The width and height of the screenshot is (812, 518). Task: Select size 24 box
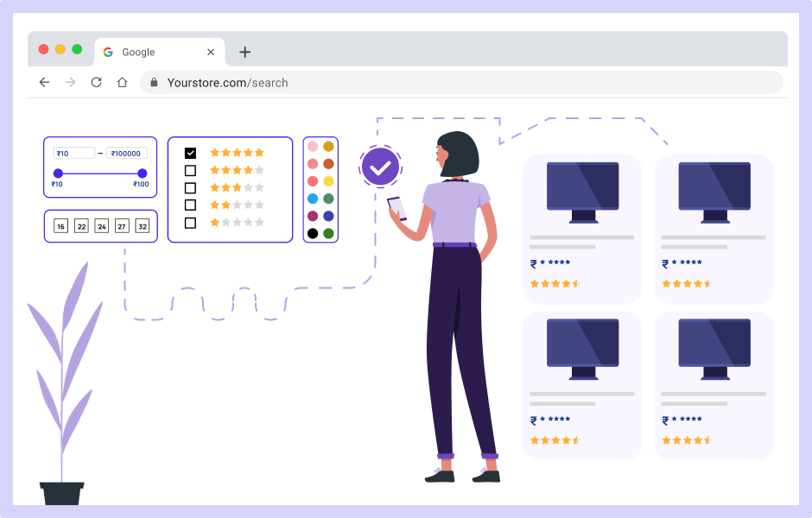point(102,226)
